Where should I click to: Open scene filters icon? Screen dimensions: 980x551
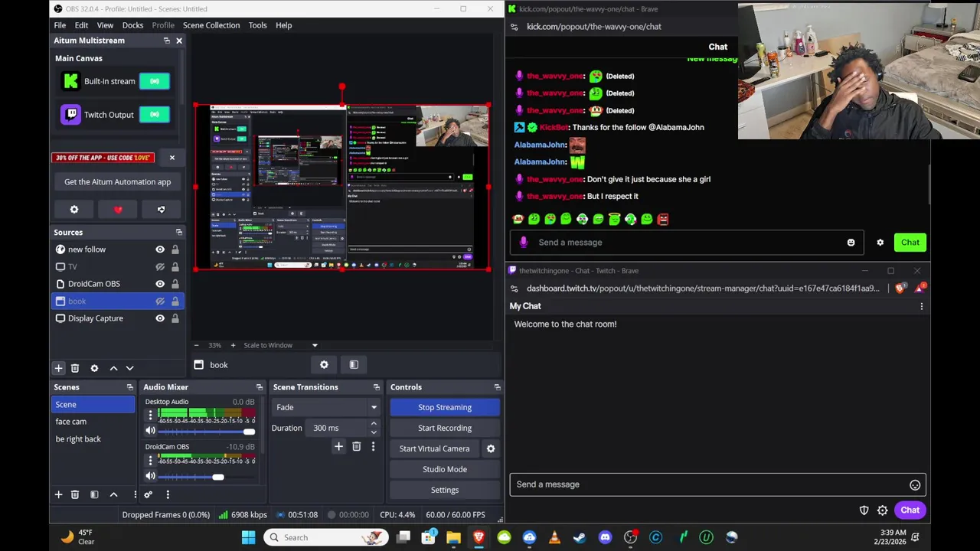94,494
